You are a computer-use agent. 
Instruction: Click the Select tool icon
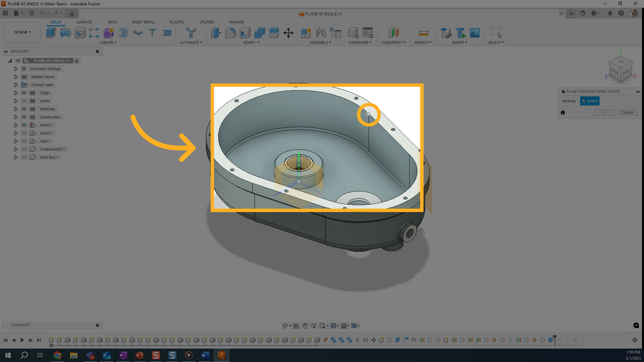coord(496,33)
